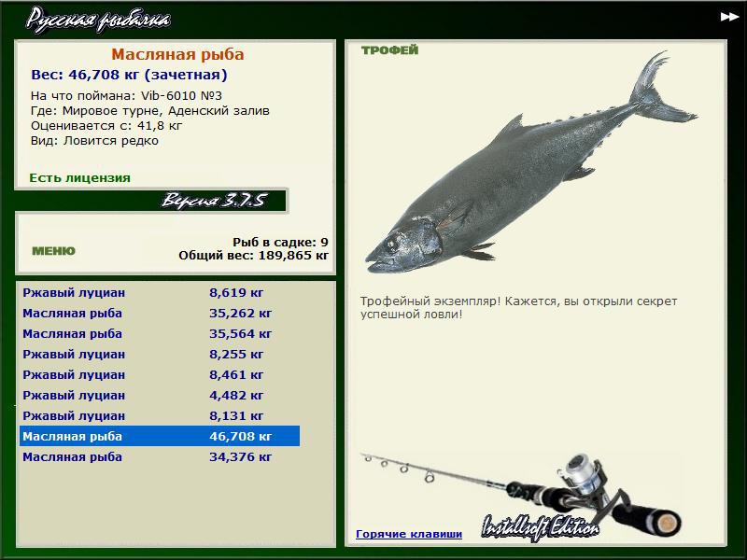Click the Русская рыбалка logo
747x560 pixels.
point(98,20)
